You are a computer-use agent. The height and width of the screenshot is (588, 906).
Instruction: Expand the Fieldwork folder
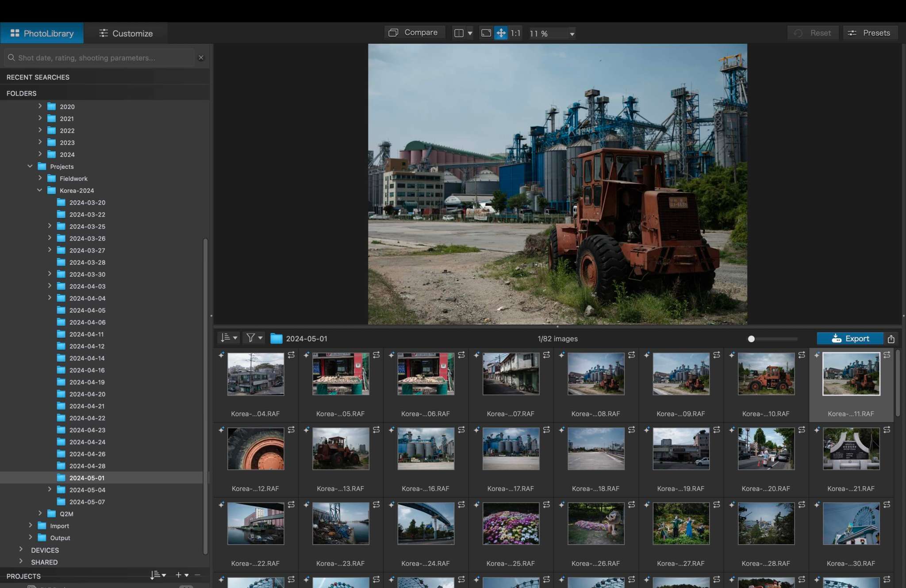(x=40, y=178)
